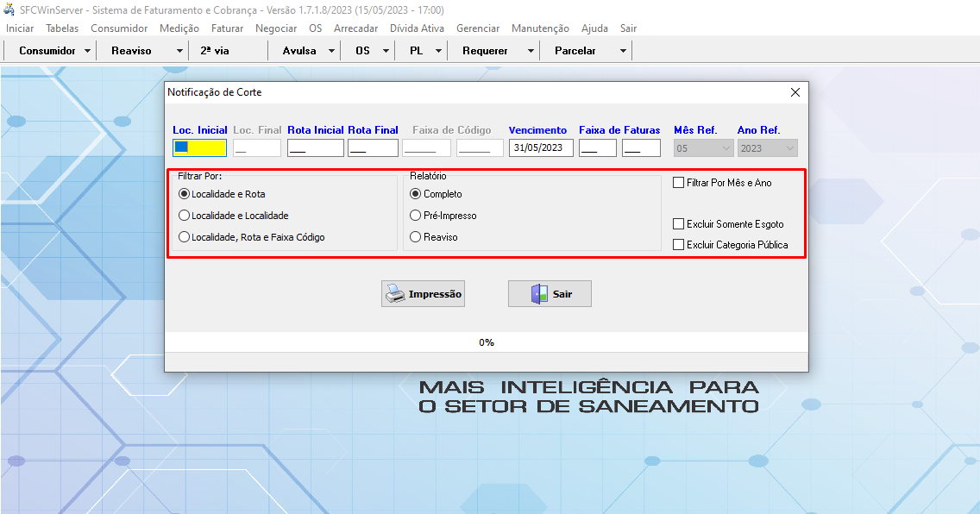Expand the Consumidor toolbar dropdown arrow
The height and width of the screenshot is (514, 980).
[88, 51]
